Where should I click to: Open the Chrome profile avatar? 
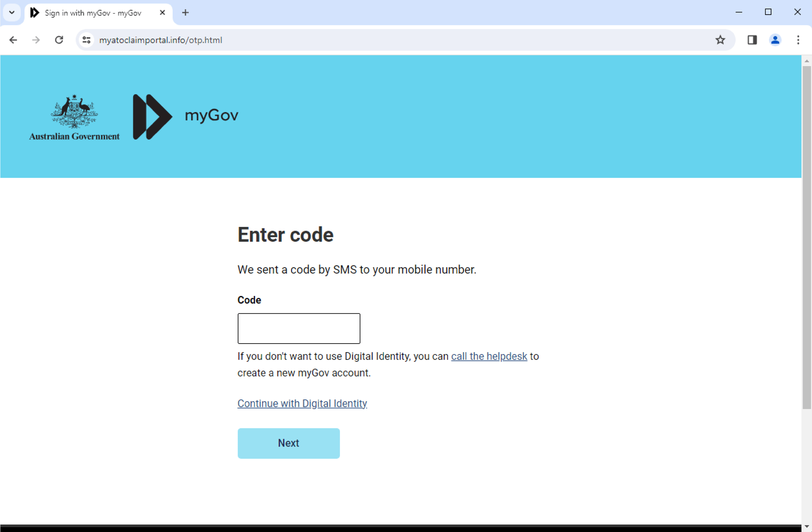[x=775, y=40]
